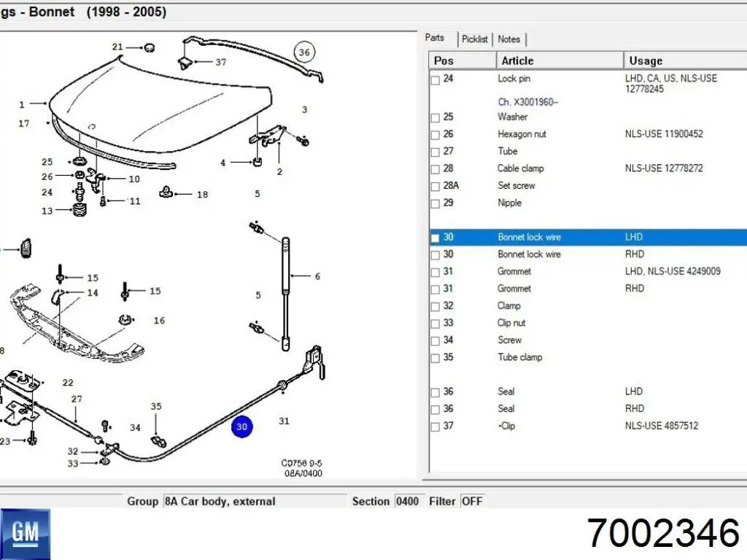747x560 pixels.
Task: Check the box for position 24 Lock pin
Action: pyautogui.click(x=435, y=80)
